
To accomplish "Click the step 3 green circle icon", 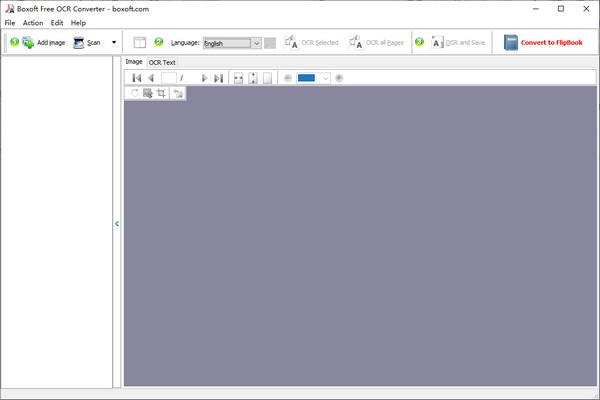I will click(x=419, y=42).
